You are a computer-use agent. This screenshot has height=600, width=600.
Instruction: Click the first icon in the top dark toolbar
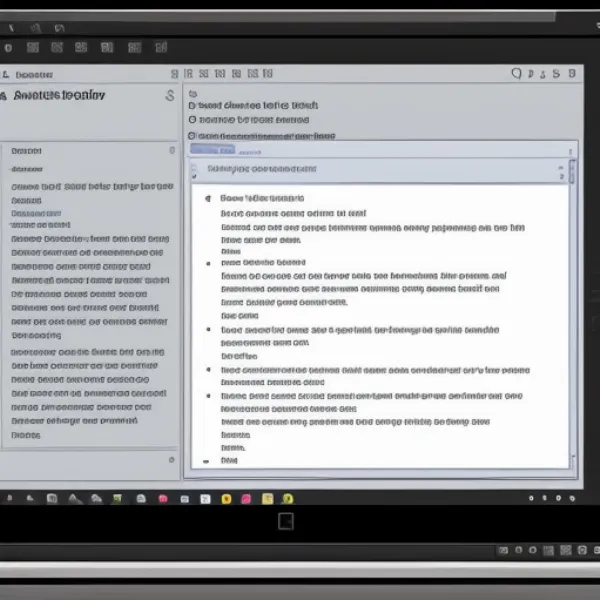9,47
